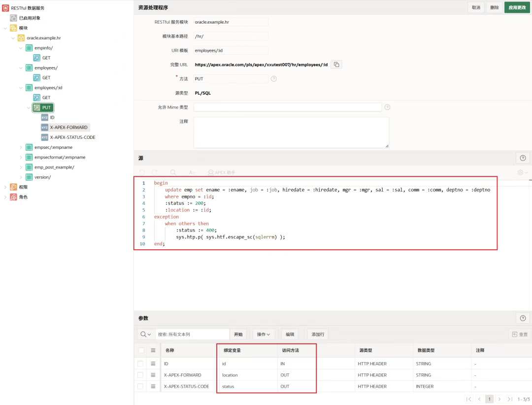
Task: Sort by 绑定变量 column header
Action: point(232,350)
